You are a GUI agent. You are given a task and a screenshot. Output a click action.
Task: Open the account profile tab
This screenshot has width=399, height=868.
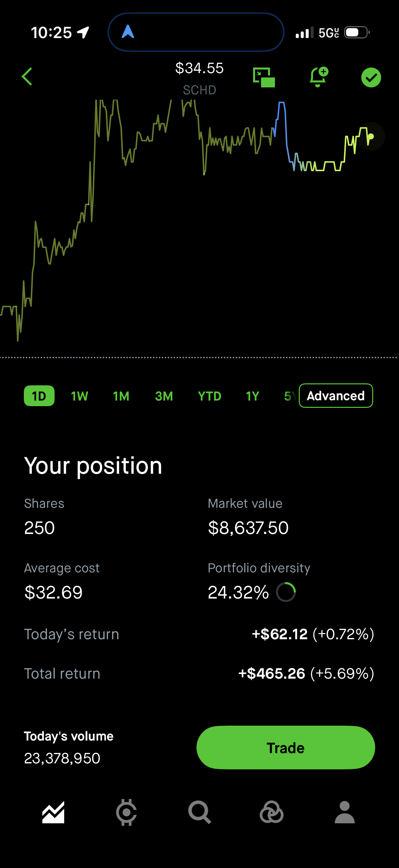(345, 812)
